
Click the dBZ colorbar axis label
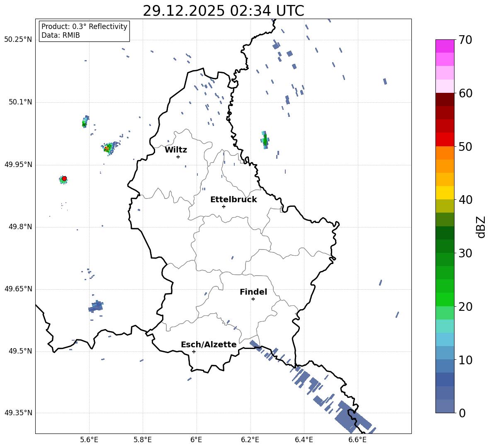[481, 227]
